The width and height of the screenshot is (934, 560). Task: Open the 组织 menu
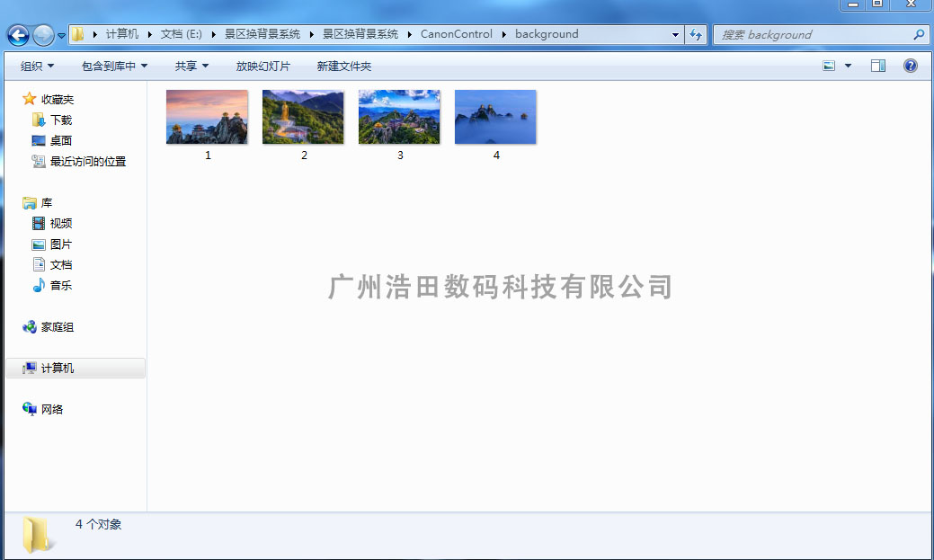click(x=37, y=66)
